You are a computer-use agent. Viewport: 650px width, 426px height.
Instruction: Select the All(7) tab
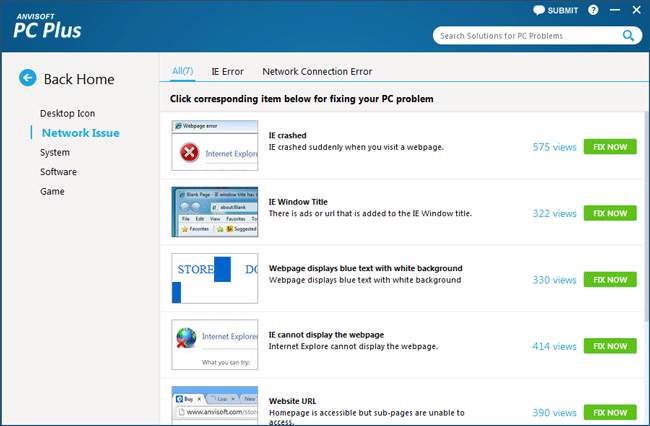tap(184, 71)
